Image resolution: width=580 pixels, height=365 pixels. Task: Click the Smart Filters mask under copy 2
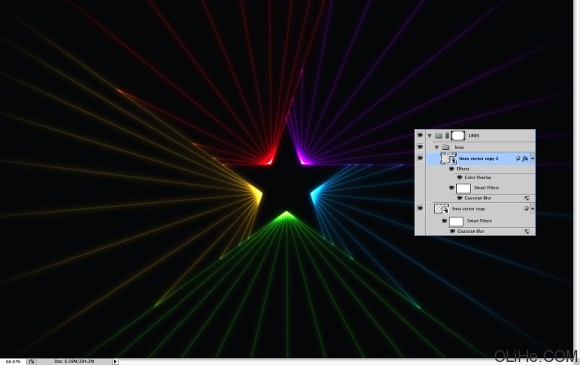(463, 188)
